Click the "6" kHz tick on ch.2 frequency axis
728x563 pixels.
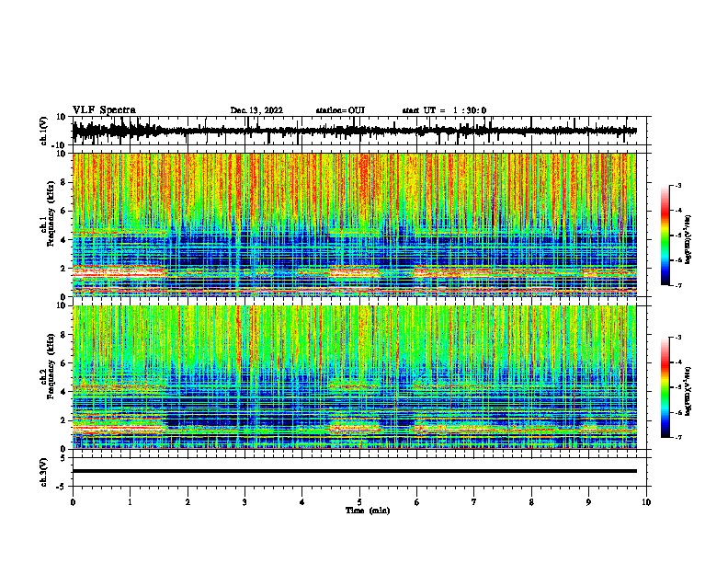tap(63, 363)
